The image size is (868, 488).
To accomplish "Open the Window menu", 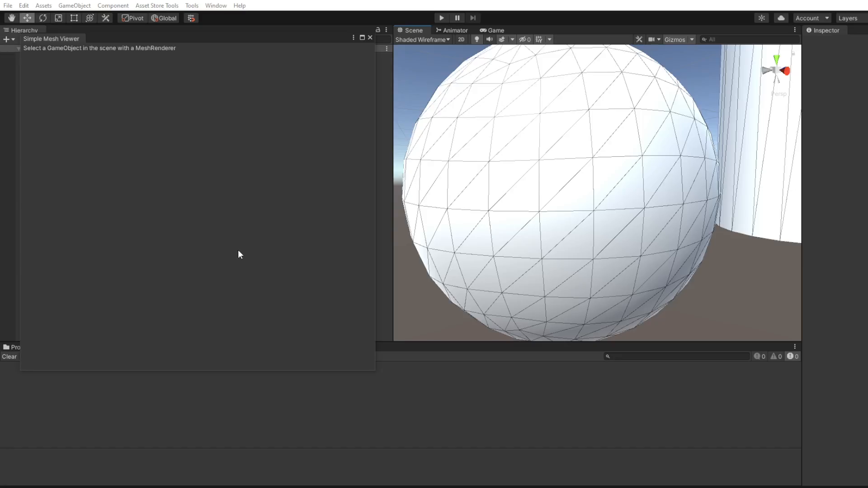I will point(216,5).
